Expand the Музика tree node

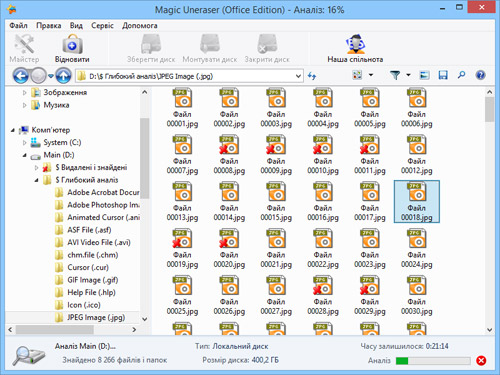pyautogui.click(x=24, y=105)
